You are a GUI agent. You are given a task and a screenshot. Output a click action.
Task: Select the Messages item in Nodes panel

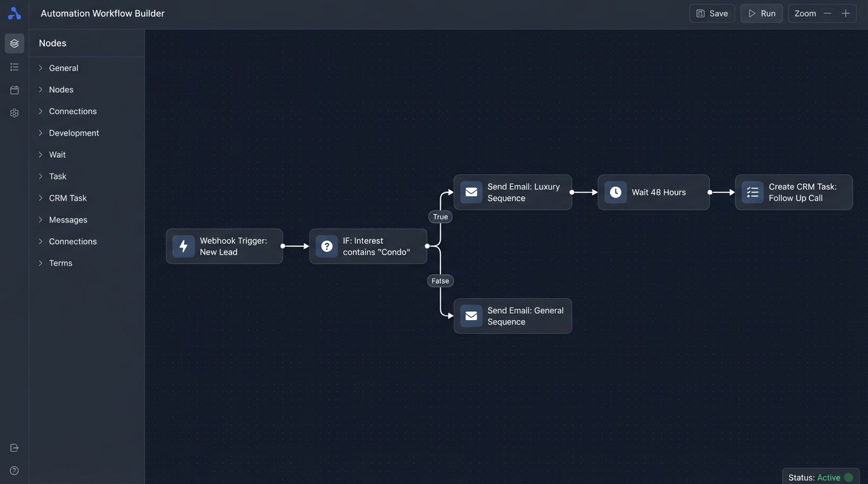pos(68,220)
